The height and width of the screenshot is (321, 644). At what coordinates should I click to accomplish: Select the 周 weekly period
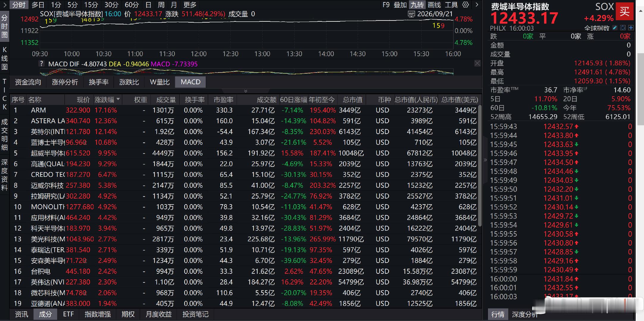click(x=161, y=5)
